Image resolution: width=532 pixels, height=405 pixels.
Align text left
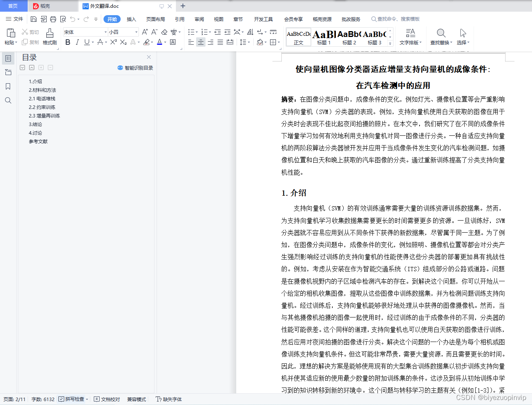[191, 42]
